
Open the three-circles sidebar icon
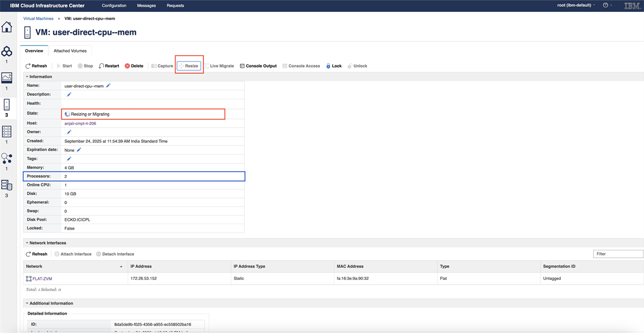[6, 51]
